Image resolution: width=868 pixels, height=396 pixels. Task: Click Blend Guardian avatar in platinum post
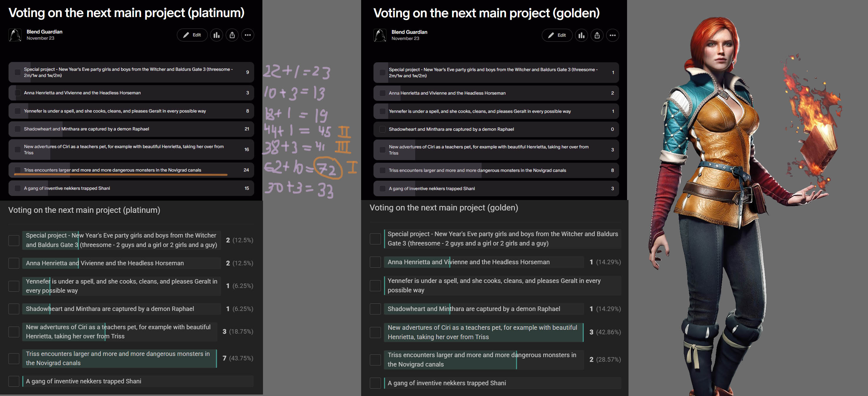pos(15,35)
